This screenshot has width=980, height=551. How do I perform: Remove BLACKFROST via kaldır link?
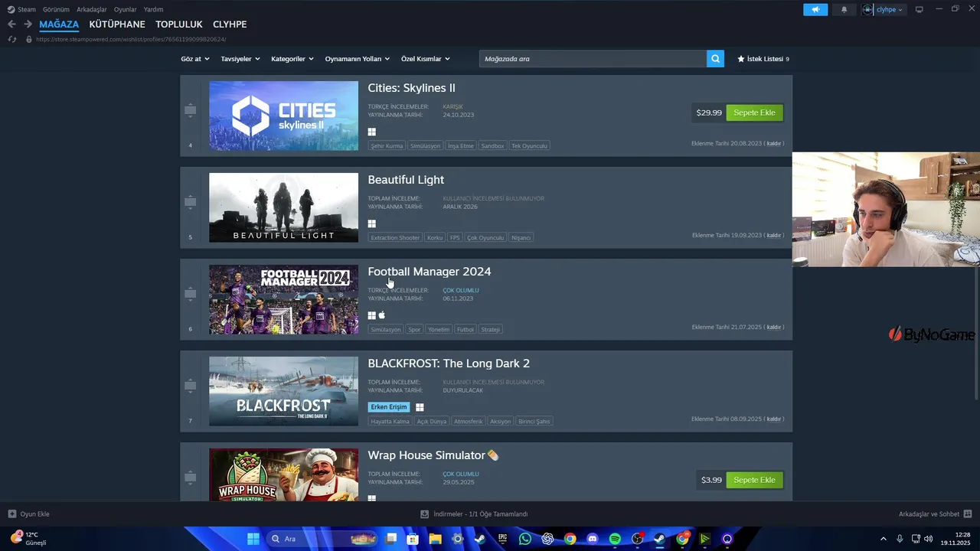coord(774,419)
